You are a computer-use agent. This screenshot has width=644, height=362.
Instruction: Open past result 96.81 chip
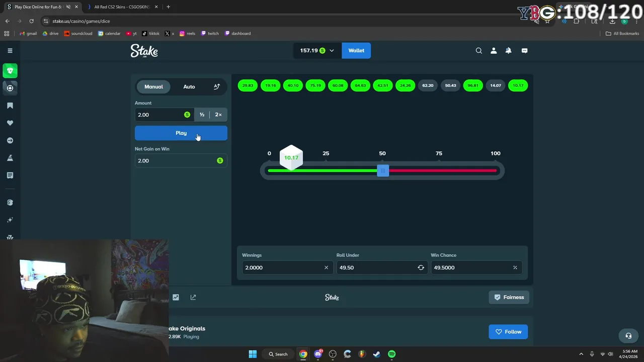(473, 85)
